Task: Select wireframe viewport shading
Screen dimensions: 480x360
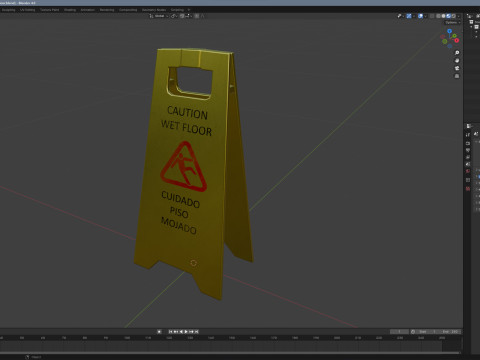Action: 438,16
